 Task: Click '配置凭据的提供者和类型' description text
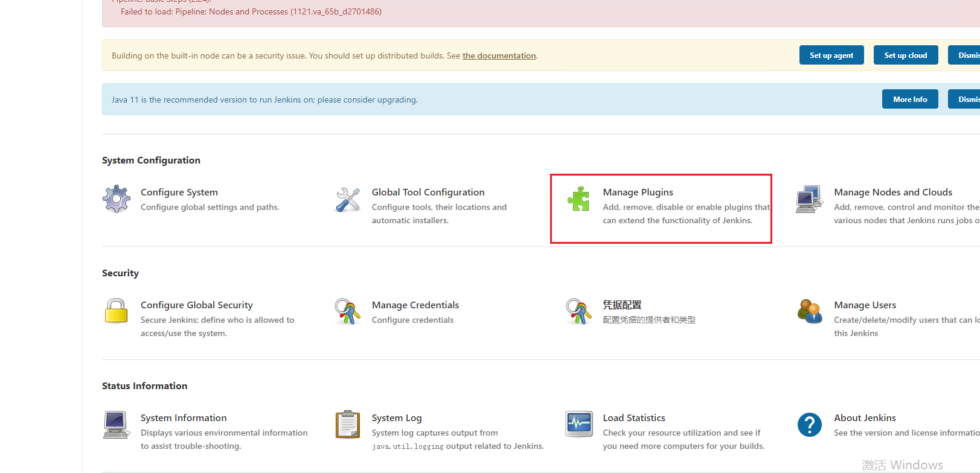(649, 320)
